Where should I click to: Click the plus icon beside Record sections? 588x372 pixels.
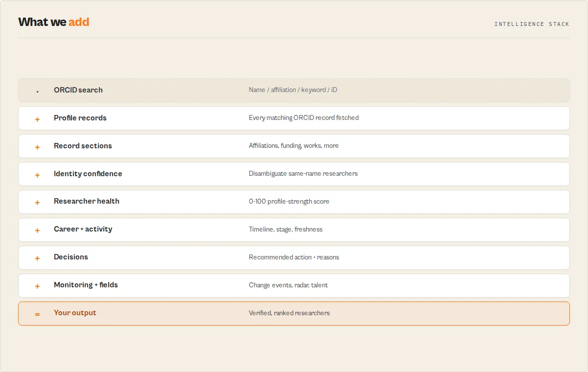37,147
